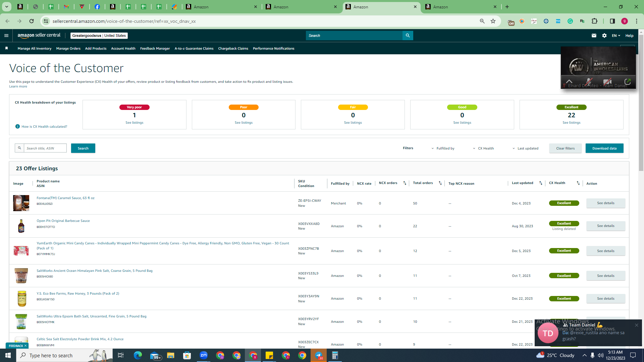Open File Explorer from the taskbar
This screenshot has width=644, height=362.
click(x=171, y=355)
